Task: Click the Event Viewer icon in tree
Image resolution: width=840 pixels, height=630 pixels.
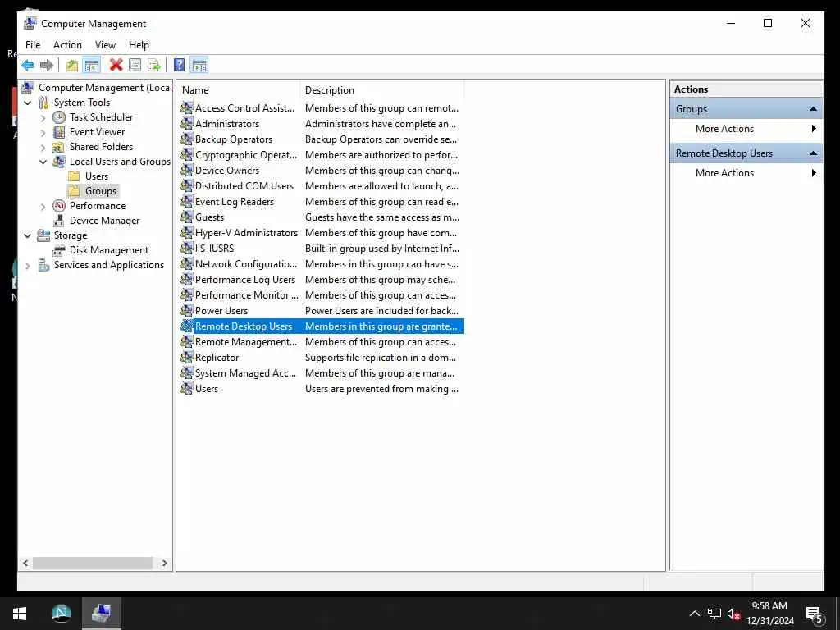Action: tap(59, 132)
